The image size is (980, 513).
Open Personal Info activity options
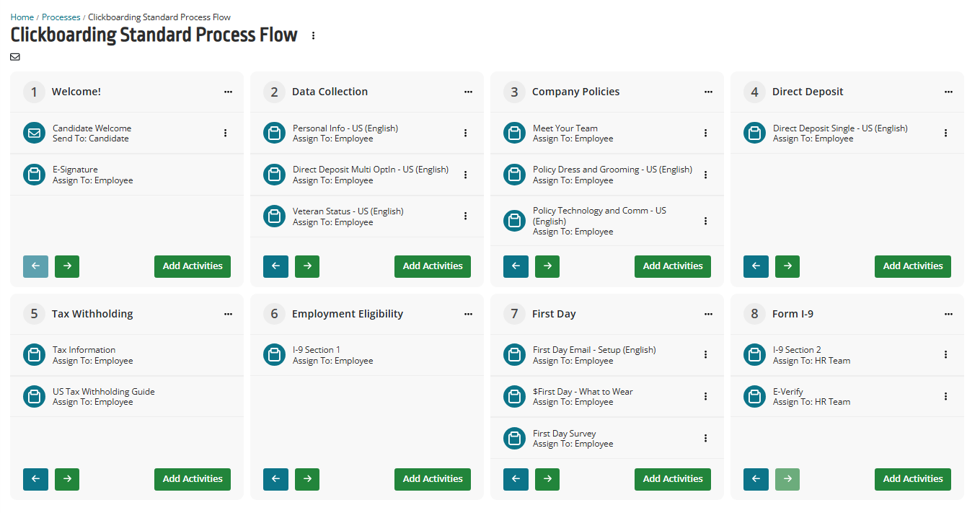[x=465, y=133]
